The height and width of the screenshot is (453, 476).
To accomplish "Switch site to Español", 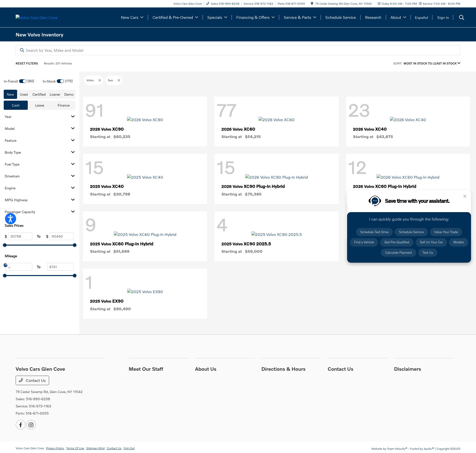I will click(421, 18).
